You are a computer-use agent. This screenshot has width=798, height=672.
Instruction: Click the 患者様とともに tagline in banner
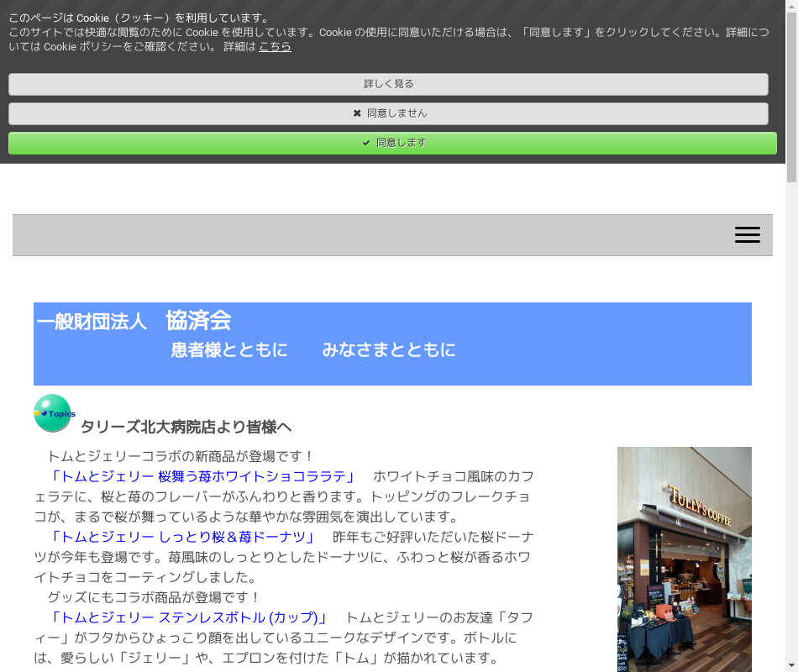(229, 349)
